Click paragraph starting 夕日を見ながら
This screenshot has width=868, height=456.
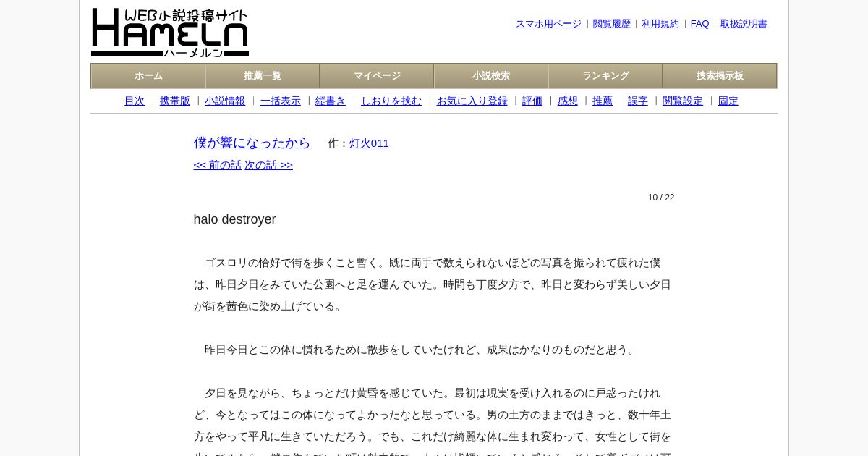433,421
